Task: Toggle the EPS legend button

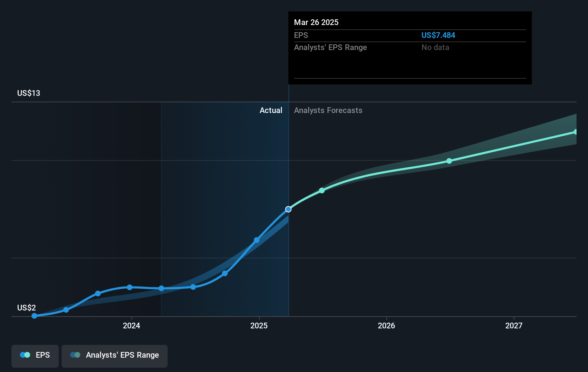Action: pyautogui.click(x=35, y=356)
